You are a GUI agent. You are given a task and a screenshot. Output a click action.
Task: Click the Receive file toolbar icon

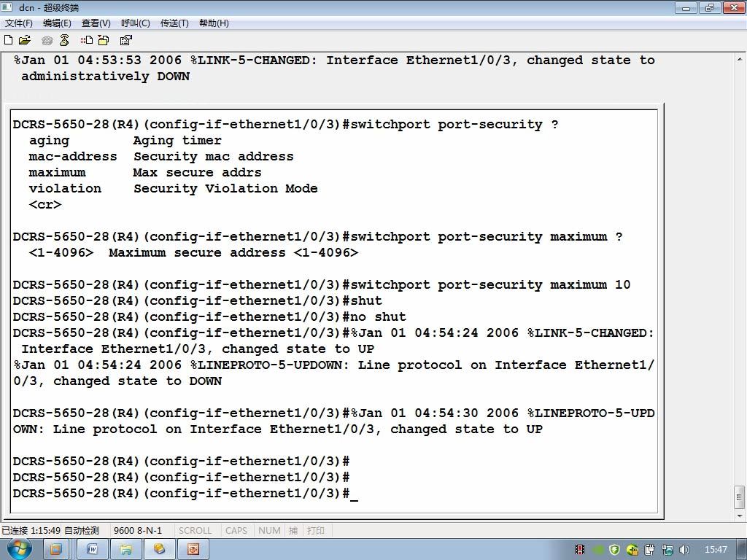pyautogui.click(x=104, y=40)
